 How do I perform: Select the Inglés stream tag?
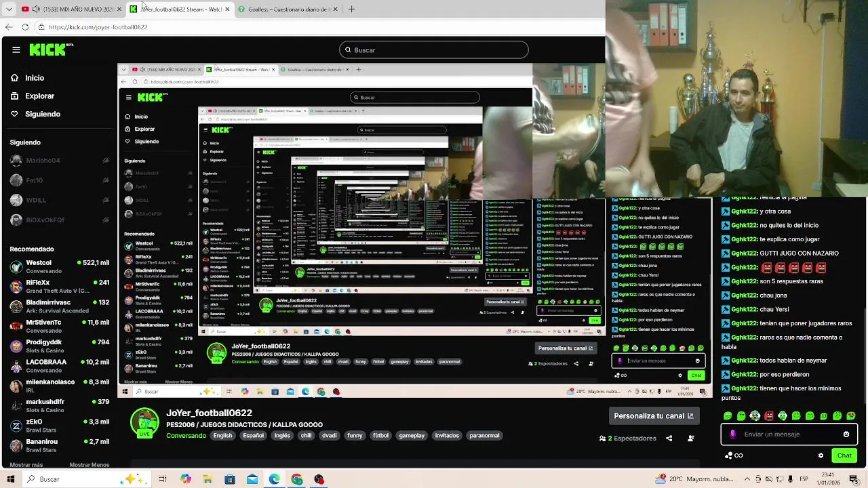point(282,436)
